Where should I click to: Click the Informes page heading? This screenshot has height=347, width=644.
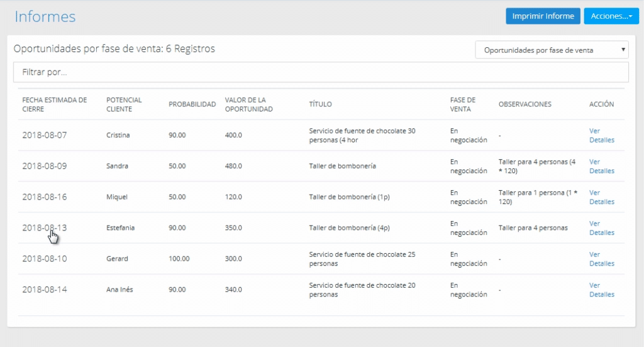(45, 17)
